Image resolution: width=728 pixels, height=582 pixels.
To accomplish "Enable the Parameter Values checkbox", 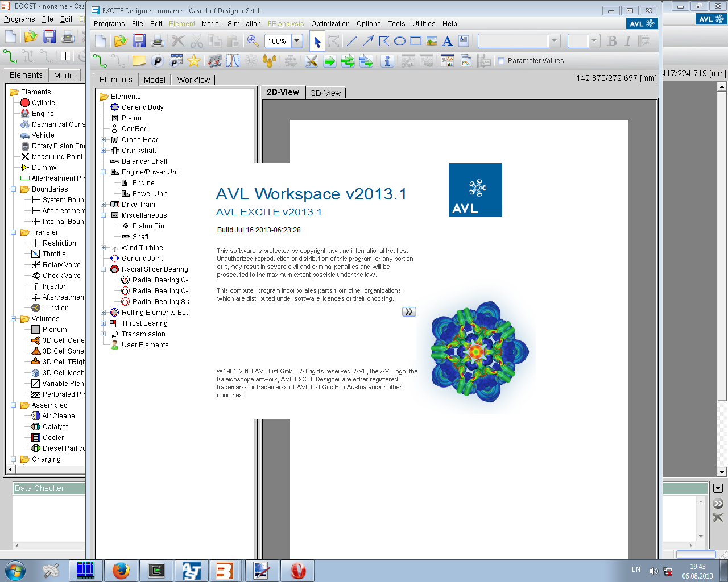I will [x=501, y=61].
